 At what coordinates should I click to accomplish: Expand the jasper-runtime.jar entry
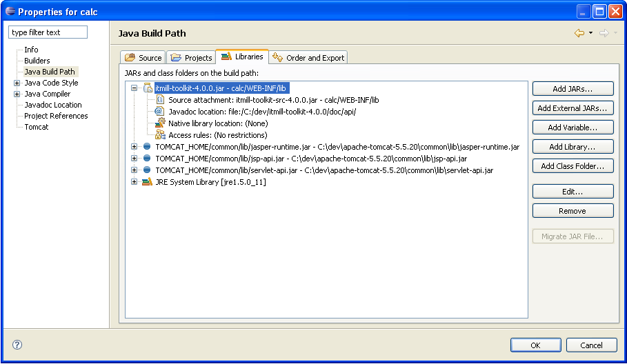tap(135, 147)
